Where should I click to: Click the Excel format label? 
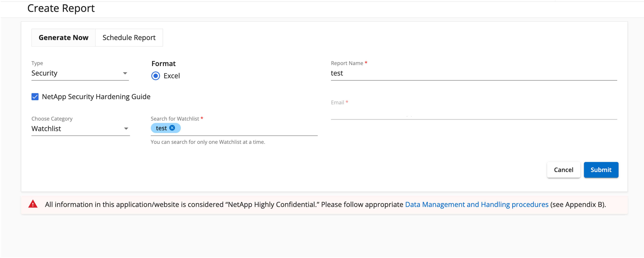pos(172,76)
